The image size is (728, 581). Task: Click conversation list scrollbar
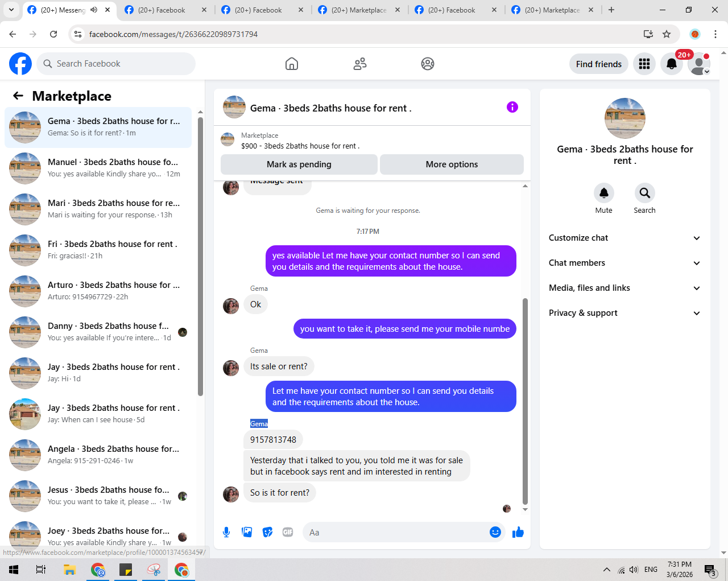pos(200,256)
